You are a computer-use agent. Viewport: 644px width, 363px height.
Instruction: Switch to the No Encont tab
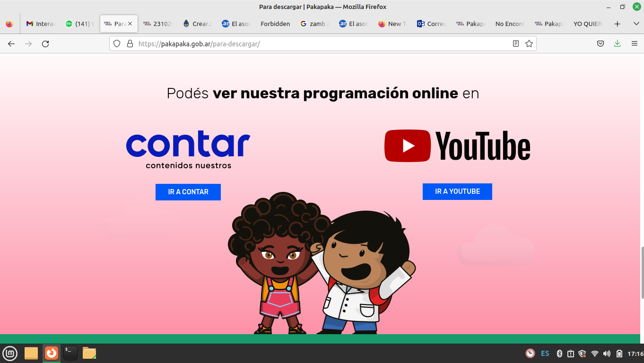510,24
